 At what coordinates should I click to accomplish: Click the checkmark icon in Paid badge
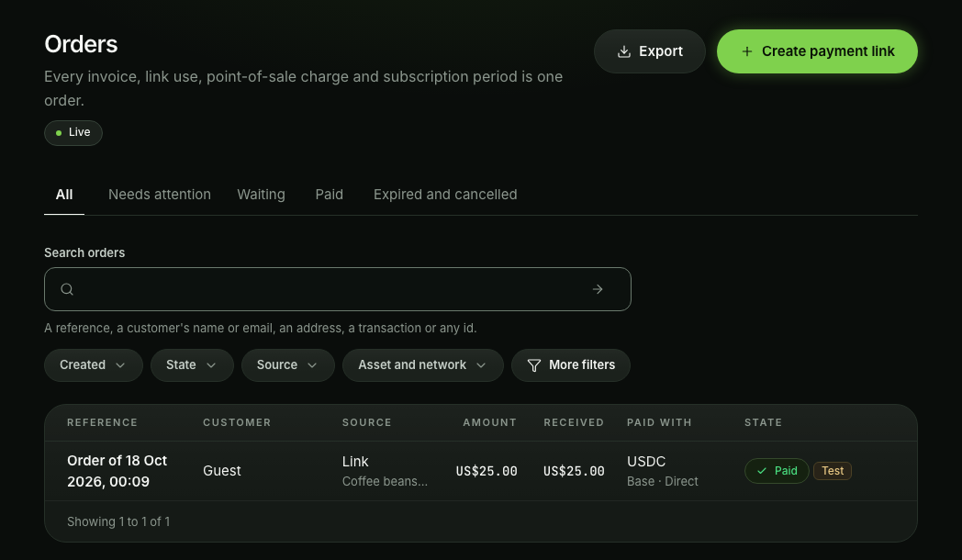point(761,471)
